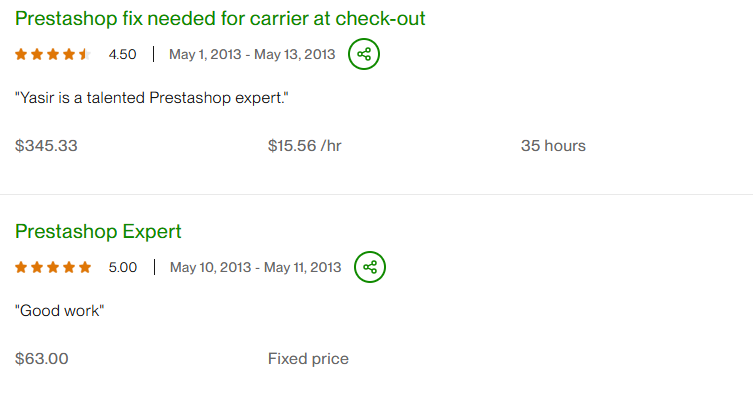This screenshot has height=403, width=753.
Task: Click the half star in 4.50 rating
Action: (x=85, y=54)
